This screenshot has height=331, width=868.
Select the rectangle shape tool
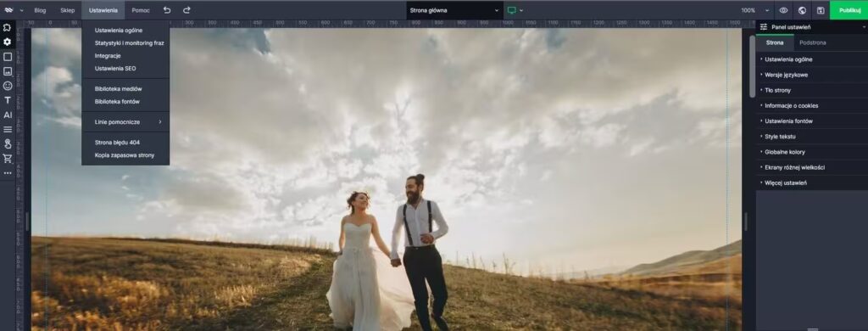pyautogui.click(x=7, y=57)
